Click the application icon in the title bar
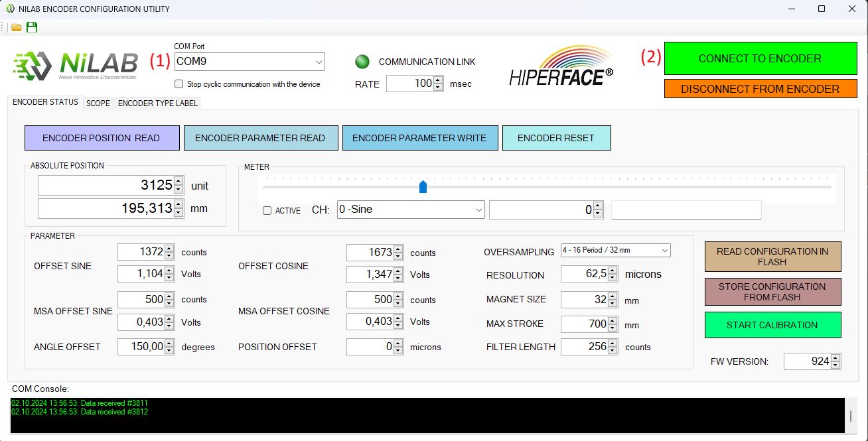 pos(11,9)
